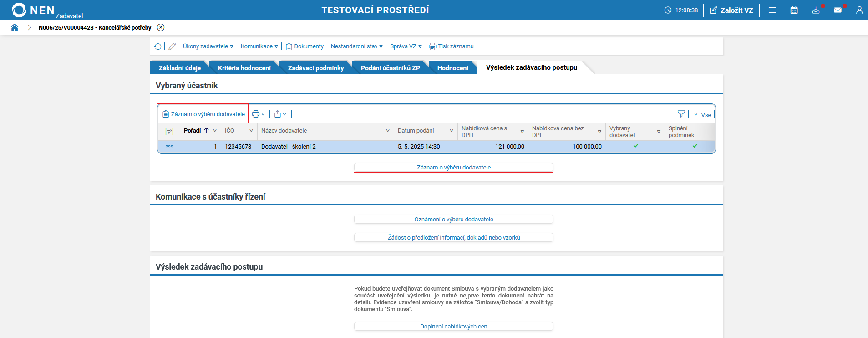The height and width of the screenshot is (338, 868).
Task: Sort by the Pořadí column header
Action: [x=193, y=131]
